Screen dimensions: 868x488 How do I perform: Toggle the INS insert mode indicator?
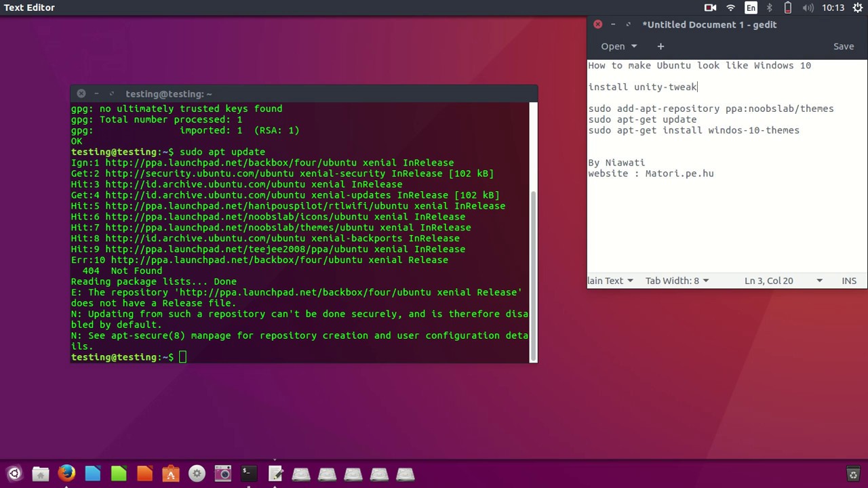coord(849,281)
